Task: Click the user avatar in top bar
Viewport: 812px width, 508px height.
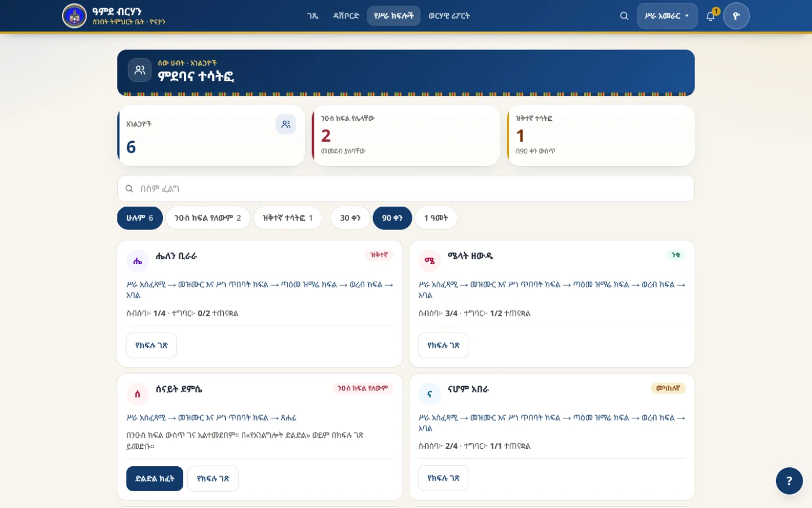Action: point(737,16)
